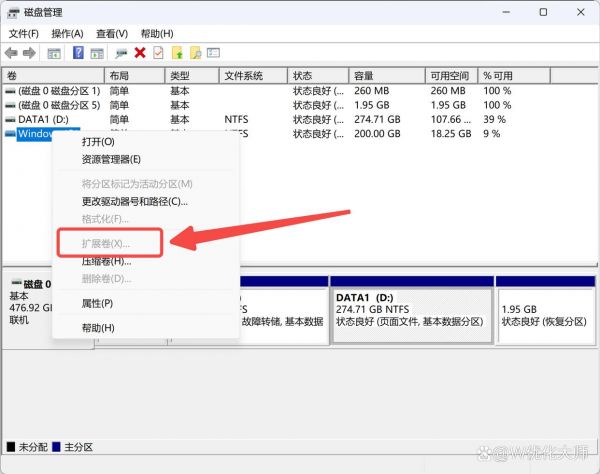Choose 属性(P) in context menu
This screenshot has width=600, height=474.
tap(97, 304)
